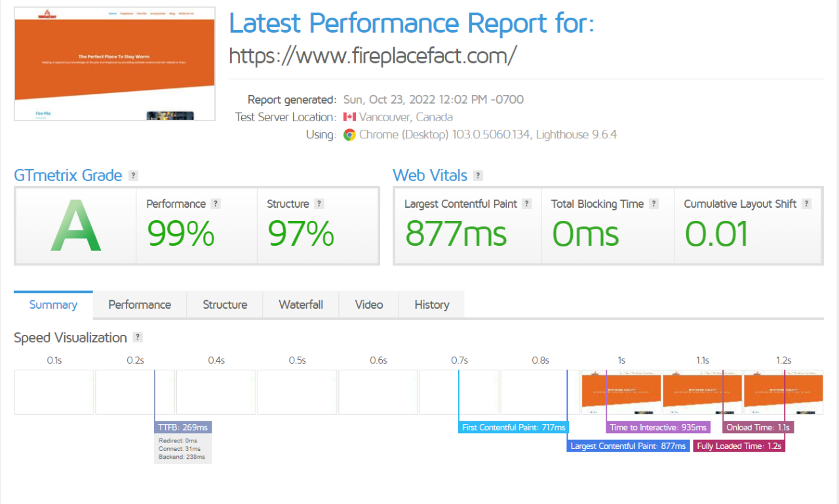Open the Web Vitals help tooltip
This screenshot has height=504, width=839.
click(478, 175)
